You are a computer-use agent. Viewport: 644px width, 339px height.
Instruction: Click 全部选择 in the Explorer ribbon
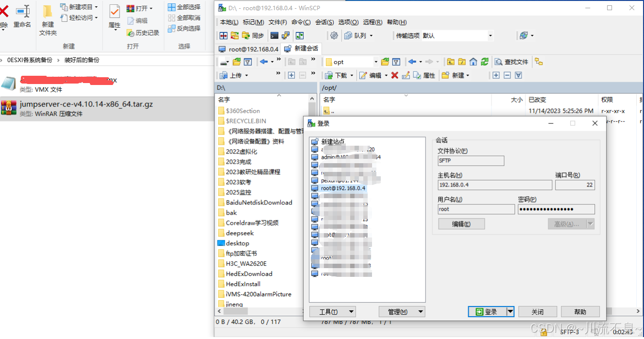click(184, 7)
